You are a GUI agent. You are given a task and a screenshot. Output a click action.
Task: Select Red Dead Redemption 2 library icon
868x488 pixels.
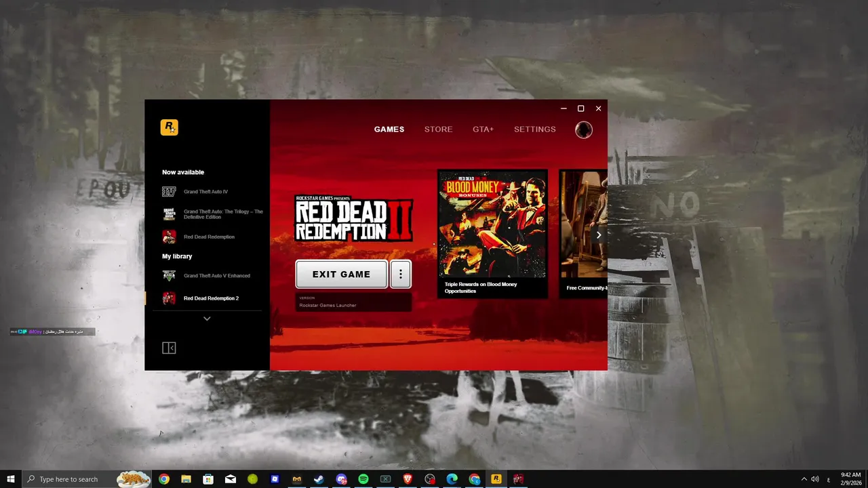[x=169, y=298]
